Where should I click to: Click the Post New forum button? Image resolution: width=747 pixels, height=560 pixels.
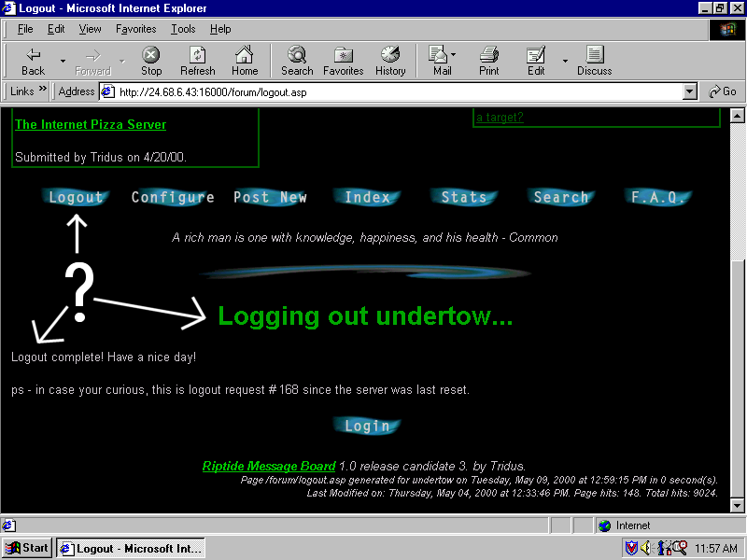(270, 197)
